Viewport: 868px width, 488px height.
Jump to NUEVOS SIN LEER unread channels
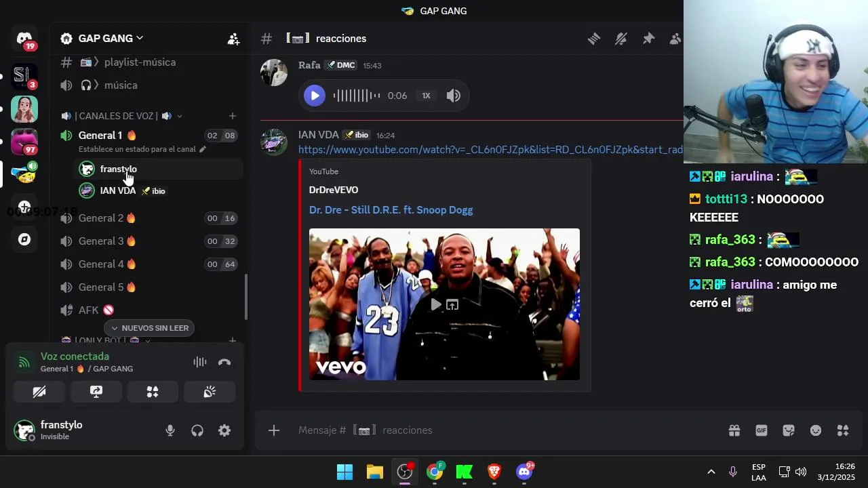tap(149, 328)
